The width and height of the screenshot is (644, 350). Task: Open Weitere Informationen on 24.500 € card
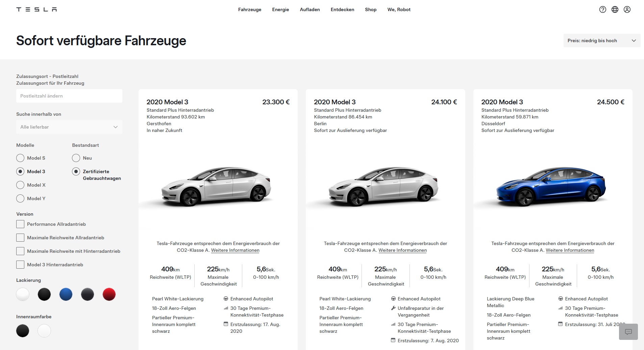click(x=570, y=250)
